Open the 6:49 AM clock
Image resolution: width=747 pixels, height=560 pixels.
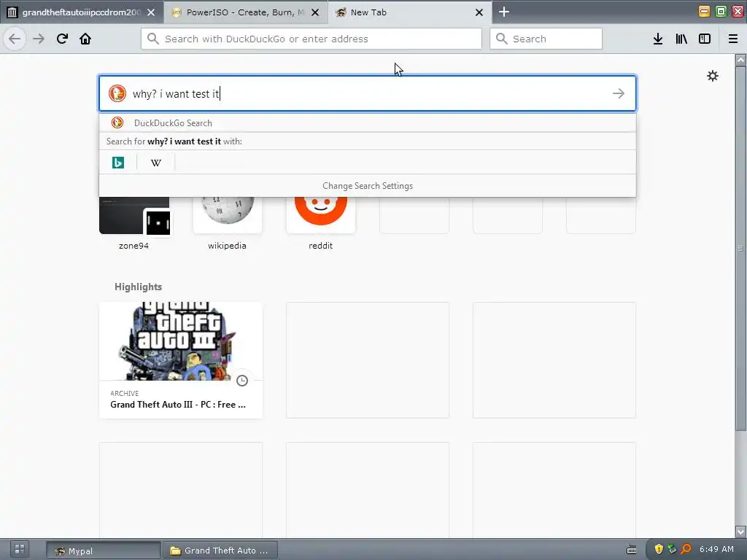(716, 549)
